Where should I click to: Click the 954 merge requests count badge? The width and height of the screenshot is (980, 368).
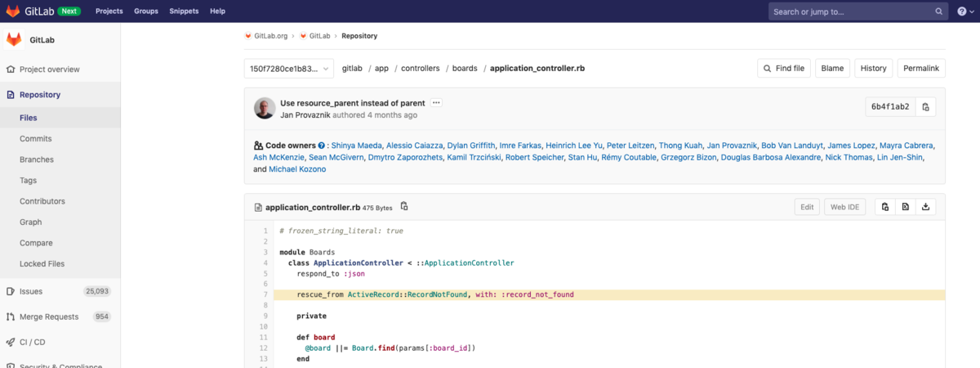coord(101,316)
